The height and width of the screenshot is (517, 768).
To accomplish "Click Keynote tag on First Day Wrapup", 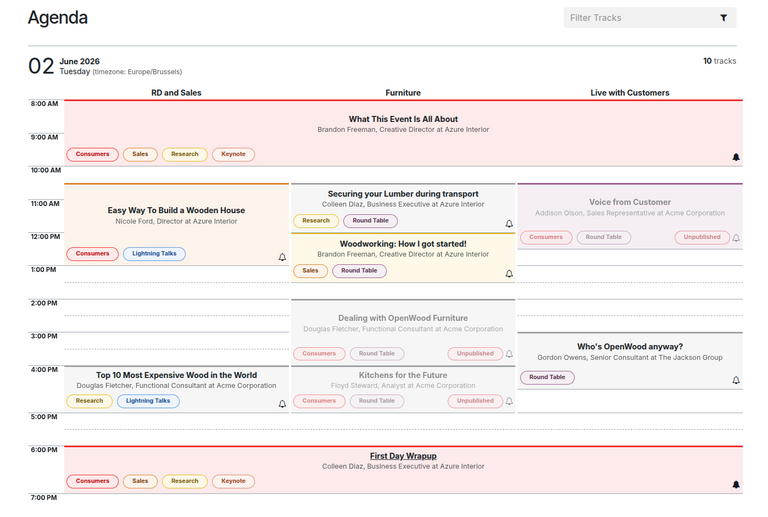I will (x=233, y=481).
